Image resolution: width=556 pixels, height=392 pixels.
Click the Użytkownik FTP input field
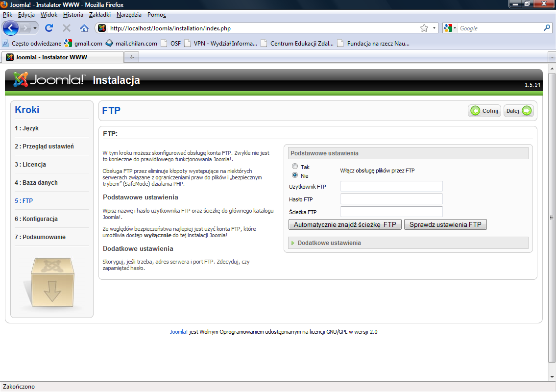(x=391, y=186)
